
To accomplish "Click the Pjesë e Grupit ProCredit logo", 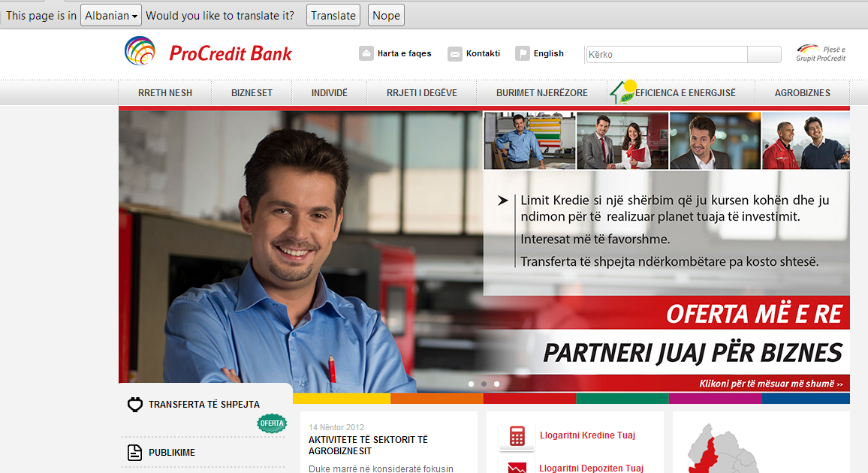I will (x=821, y=53).
